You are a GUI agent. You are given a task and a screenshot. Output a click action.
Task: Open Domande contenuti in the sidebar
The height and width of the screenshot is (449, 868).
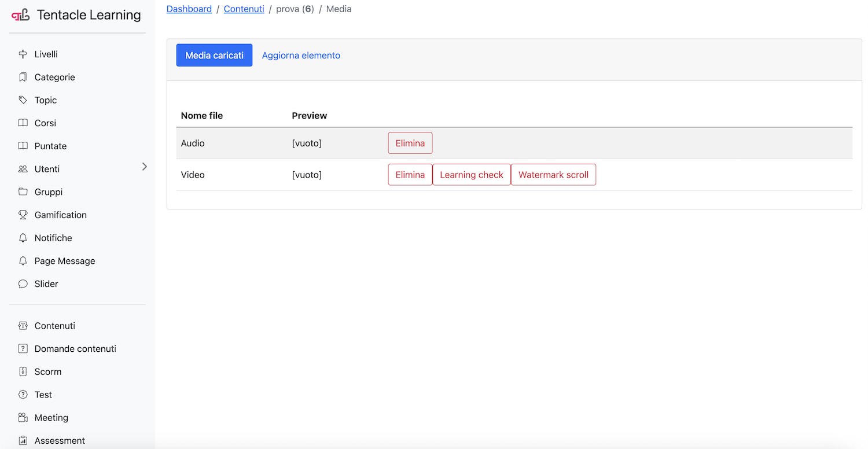tap(75, 349)
